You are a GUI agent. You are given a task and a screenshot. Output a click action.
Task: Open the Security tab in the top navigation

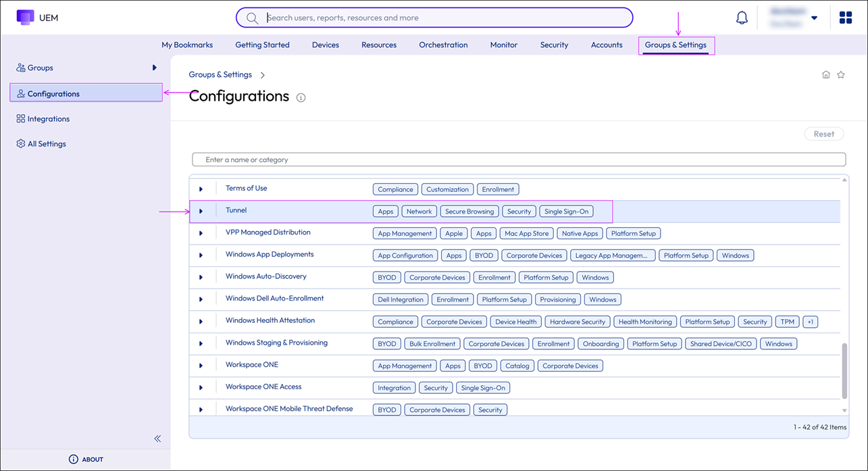(554, 45)
